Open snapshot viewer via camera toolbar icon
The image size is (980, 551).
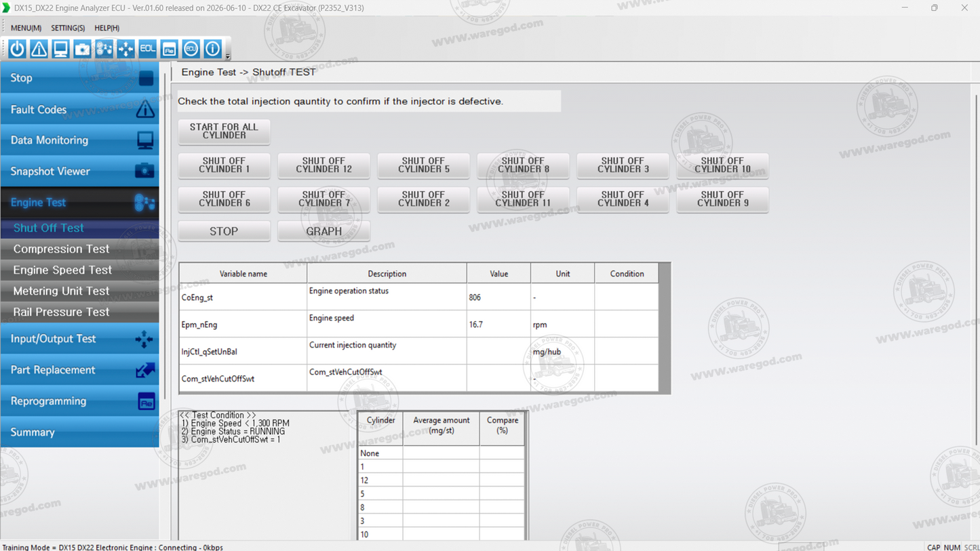point(82,49)
